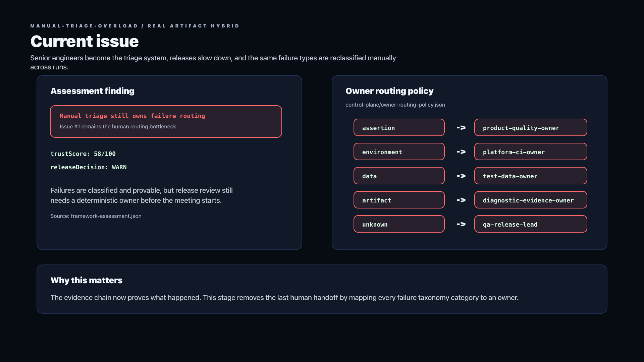Click the arrow in the environment row

click(x=461, y=152)
